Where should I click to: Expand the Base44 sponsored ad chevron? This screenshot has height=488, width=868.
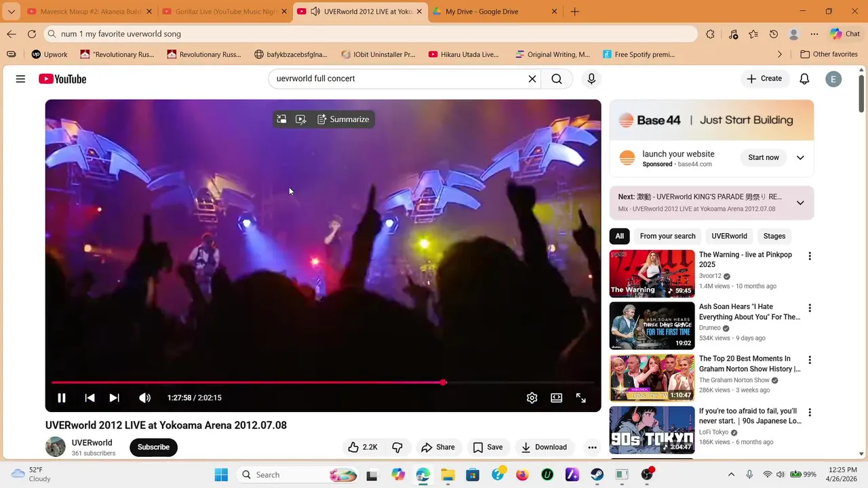coord(800,157)
